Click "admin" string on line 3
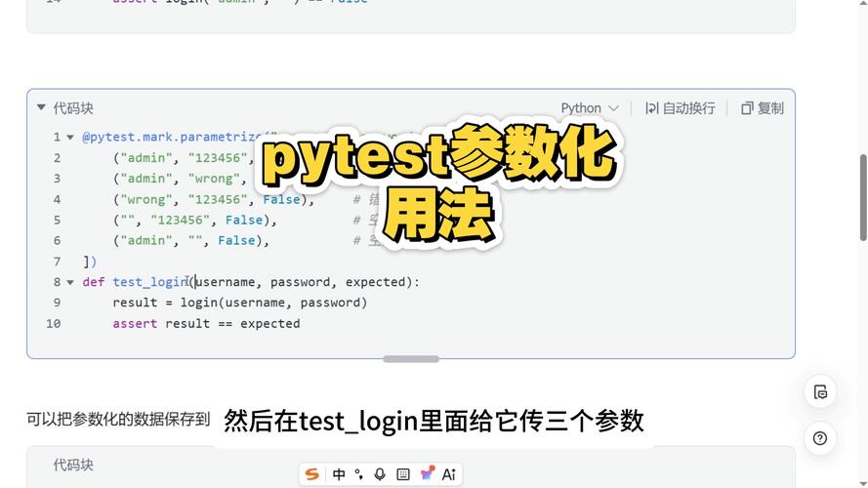This screenshot has height=488, width=868. [146, 179]
